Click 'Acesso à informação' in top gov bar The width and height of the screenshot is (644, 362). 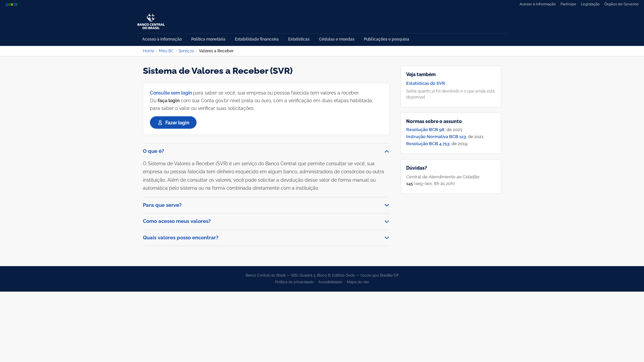[x=537, y=4]
